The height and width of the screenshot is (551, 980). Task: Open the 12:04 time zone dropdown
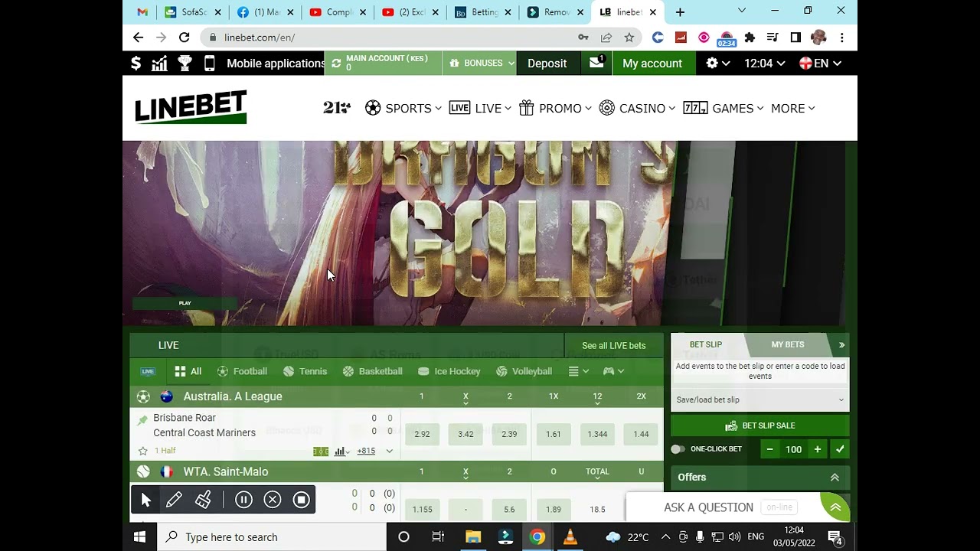pyautogui.click(x=765, y=64)
